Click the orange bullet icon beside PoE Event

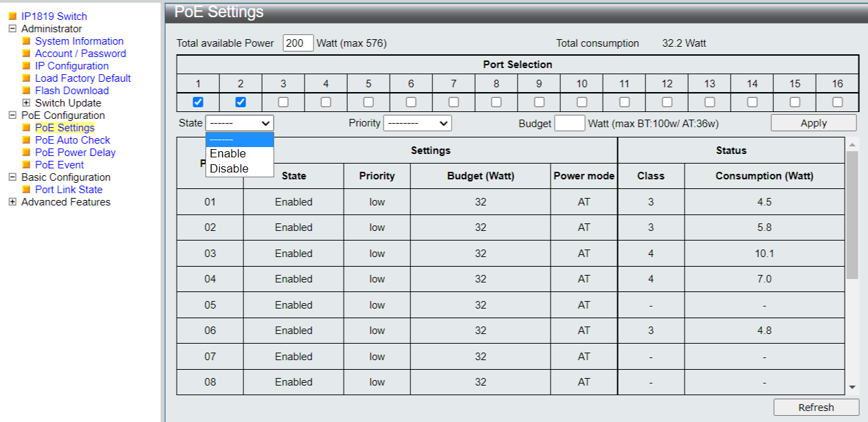coord(27,165)
